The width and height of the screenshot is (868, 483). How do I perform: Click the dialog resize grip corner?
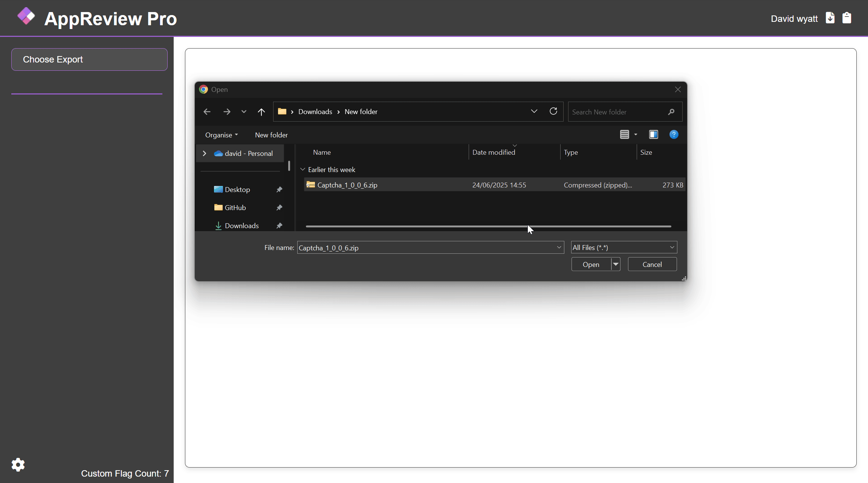coord(684,279)
